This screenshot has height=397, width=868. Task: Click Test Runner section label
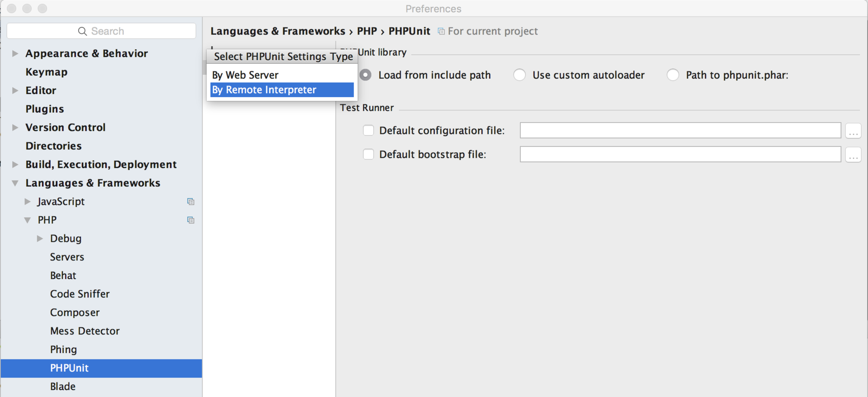click(367, 108)
